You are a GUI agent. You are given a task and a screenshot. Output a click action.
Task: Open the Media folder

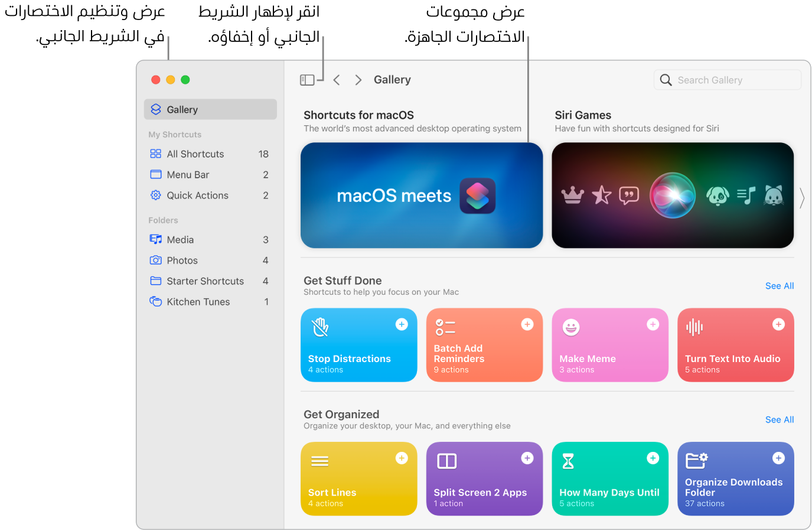(x=210, y=239)
